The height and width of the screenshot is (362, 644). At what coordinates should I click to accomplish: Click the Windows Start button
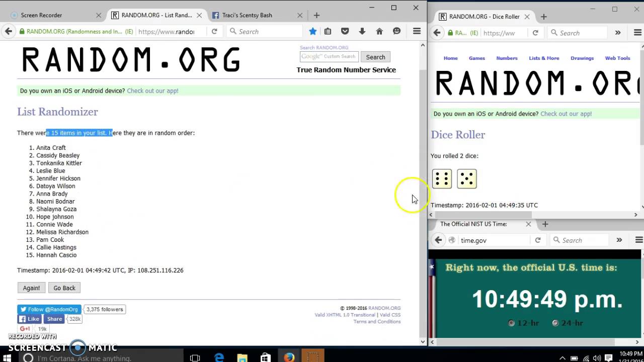tap(7, 357)
